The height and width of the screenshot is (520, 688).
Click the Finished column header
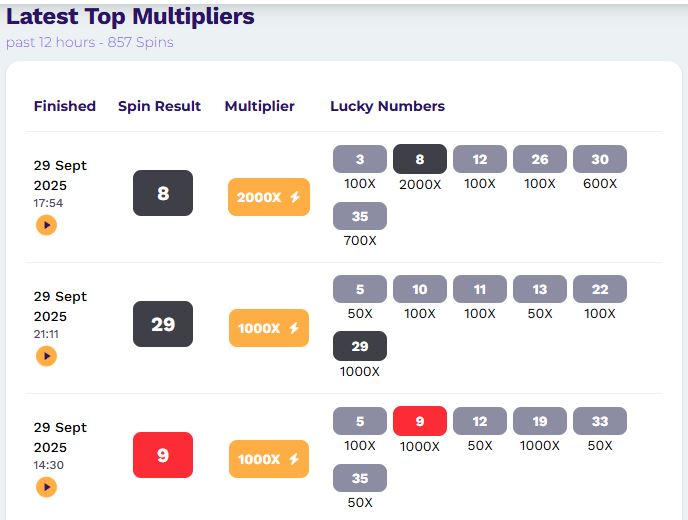(x=65, y=106)
